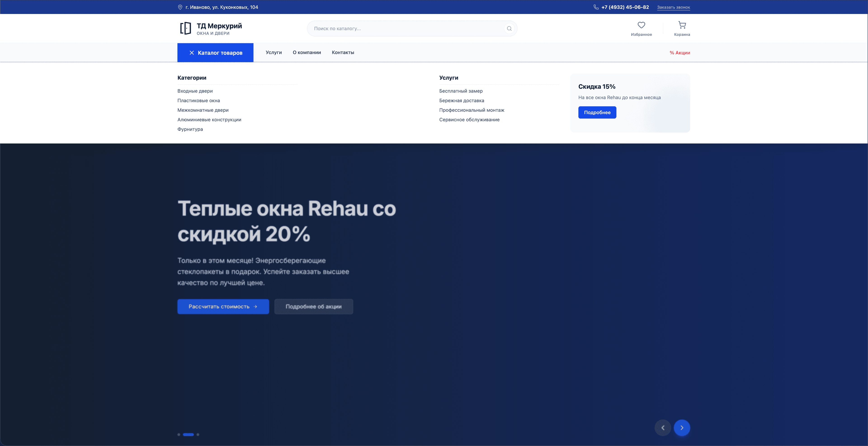The width and height of the screenshot is (868, 446).
Task: Open Пластиковые окна category
Action: [x=199, y=100]
